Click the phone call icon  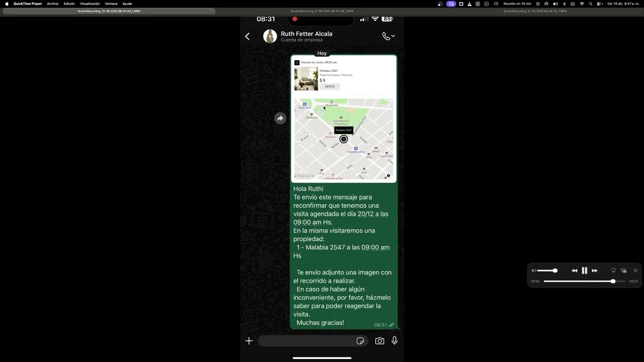pyautogui.click(x=385, y=36)
